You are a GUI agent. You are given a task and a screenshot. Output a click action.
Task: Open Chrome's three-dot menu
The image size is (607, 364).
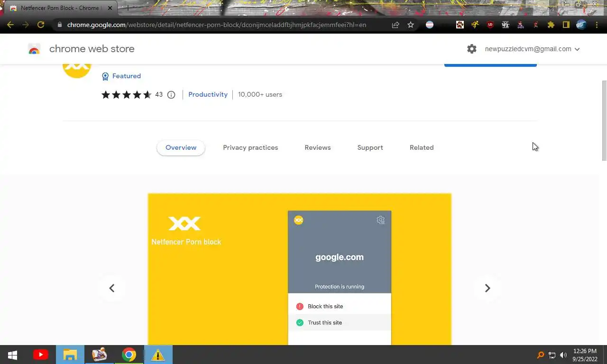point(596,25)
